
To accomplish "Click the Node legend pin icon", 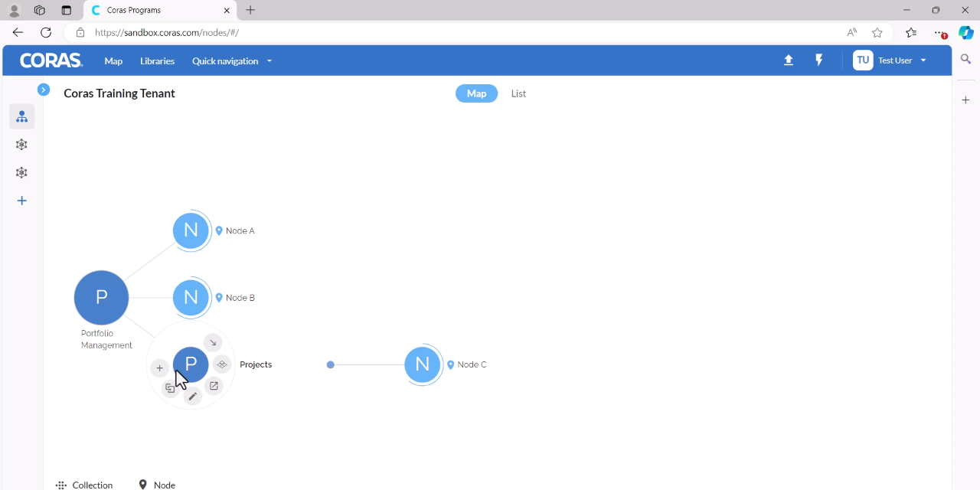I will (x=142, y=485).
